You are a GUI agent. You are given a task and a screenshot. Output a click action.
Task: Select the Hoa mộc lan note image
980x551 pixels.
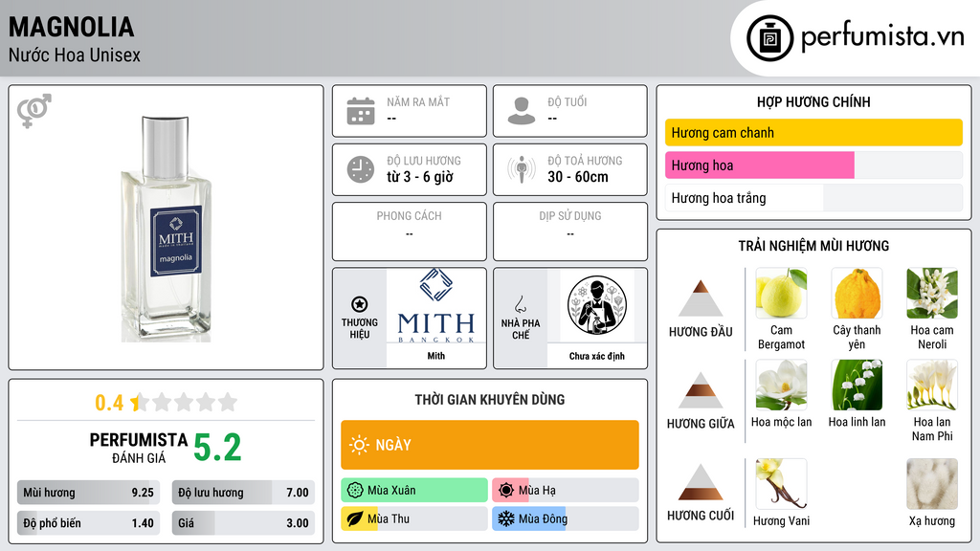pos(781,385)
